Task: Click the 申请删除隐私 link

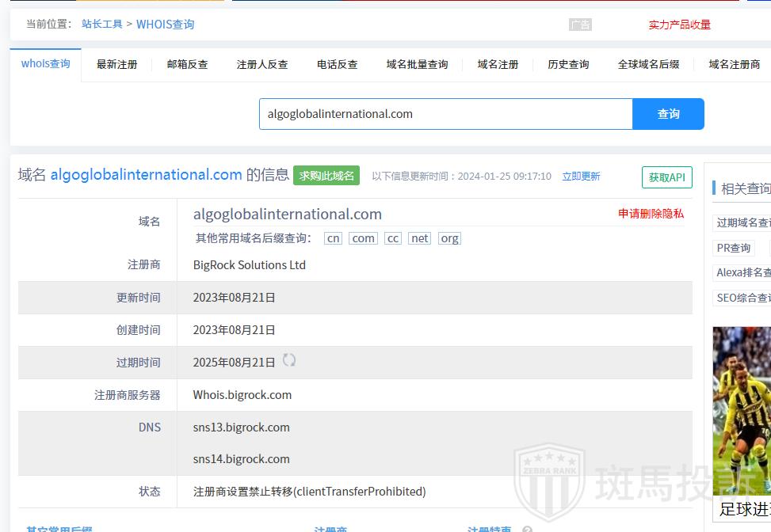Action: click(x=651, y=214)
